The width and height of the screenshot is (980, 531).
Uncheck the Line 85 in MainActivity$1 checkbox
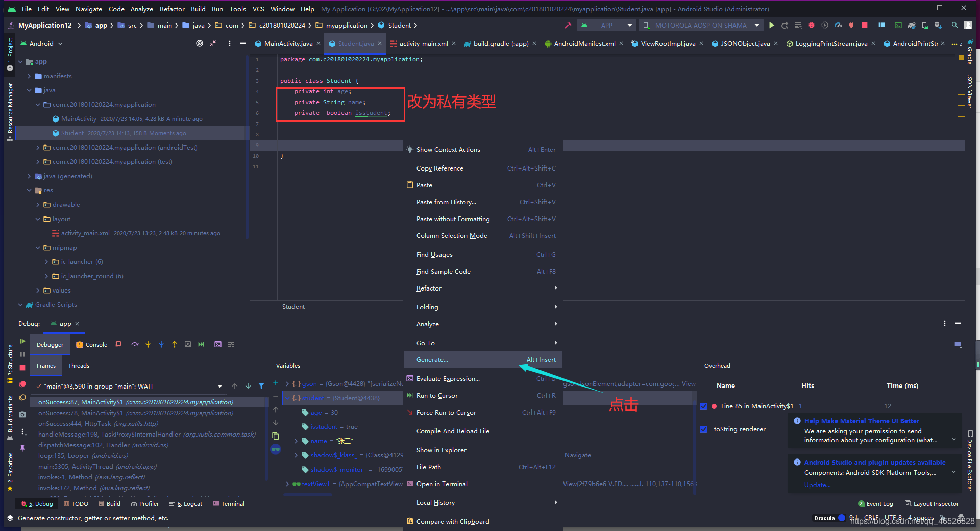(x=704, y=406)
